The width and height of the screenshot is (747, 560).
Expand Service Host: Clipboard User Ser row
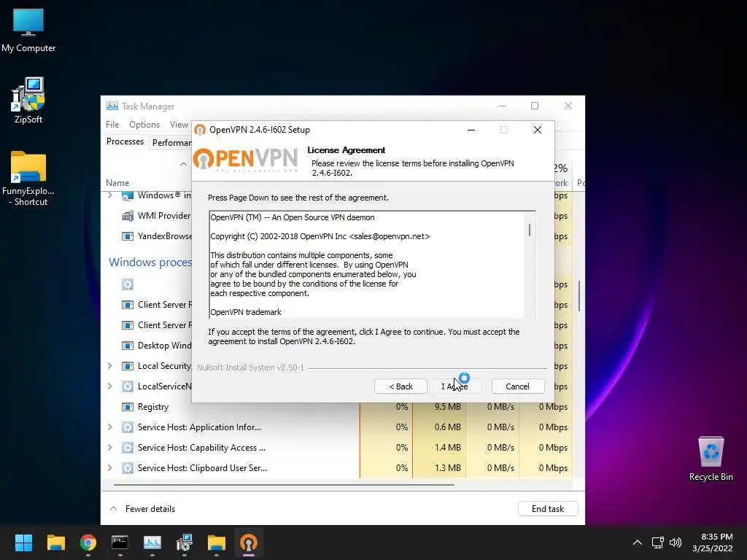tap(110, 468)
